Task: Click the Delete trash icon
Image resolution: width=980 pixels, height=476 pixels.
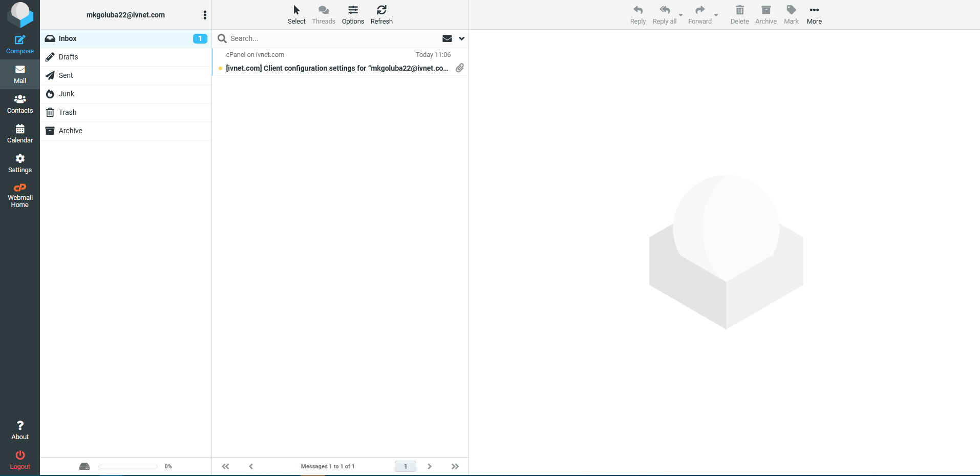Action: point(740,10)
